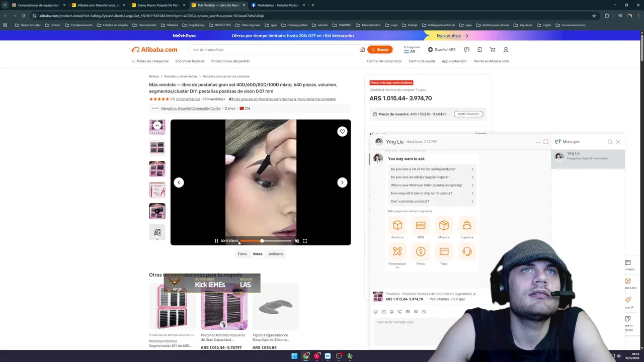Switch to the Fotos tab

243,254
